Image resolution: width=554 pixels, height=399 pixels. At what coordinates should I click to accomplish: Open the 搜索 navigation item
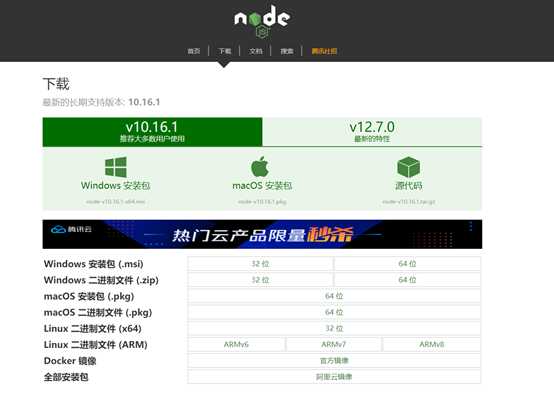pyautogui.click(x=287, y=51)
